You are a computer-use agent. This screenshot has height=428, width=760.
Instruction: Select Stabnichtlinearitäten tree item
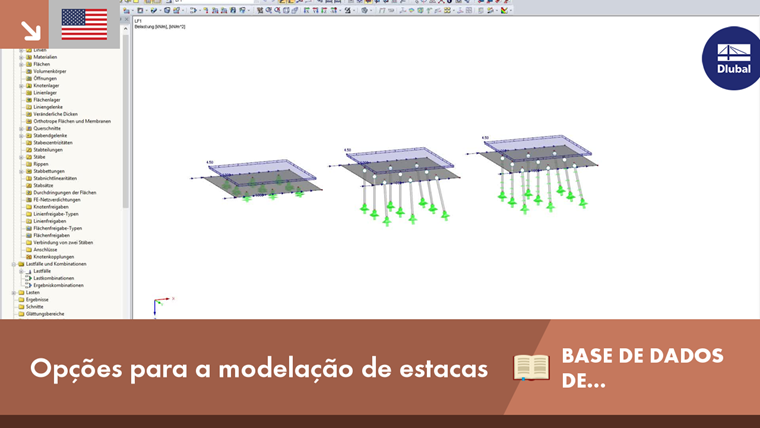[55, 178]
